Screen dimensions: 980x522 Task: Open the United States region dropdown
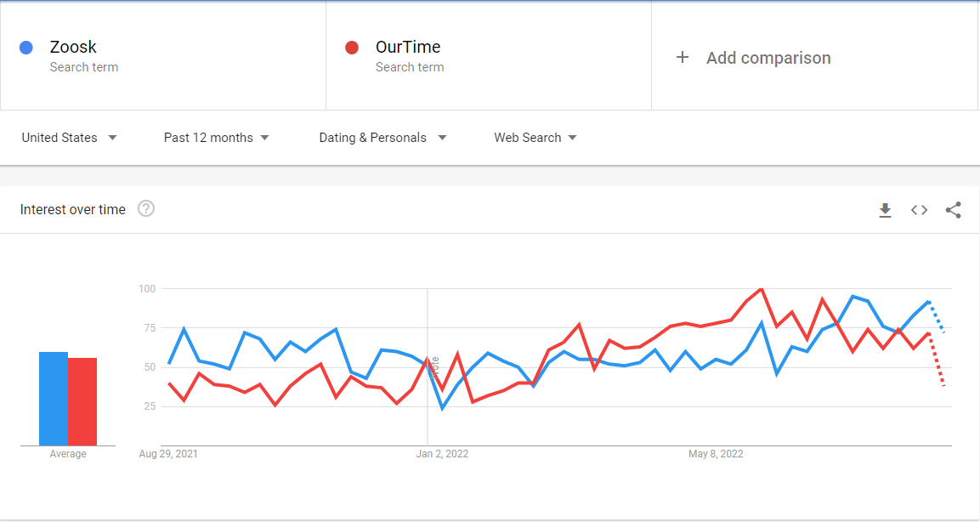69,138
